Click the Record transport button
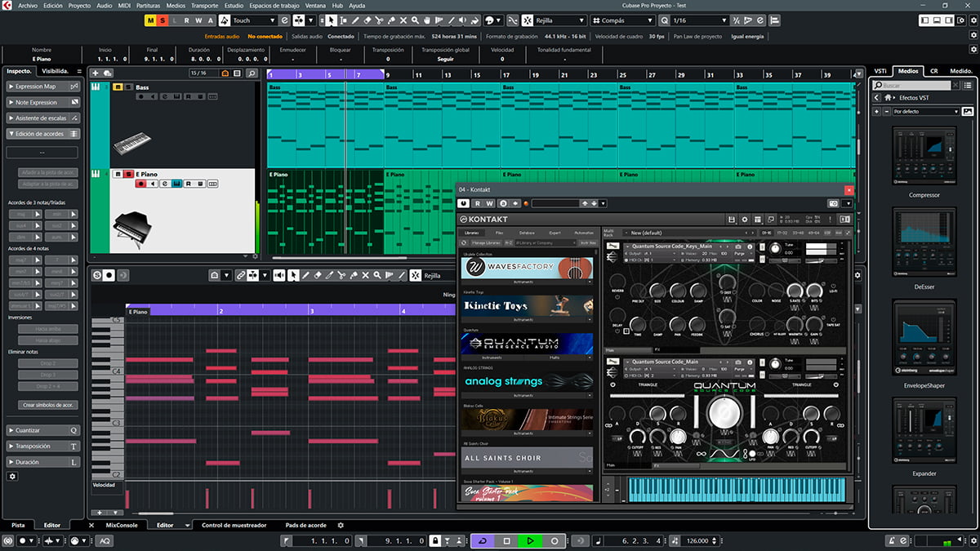The width and height of the screenshot is (980, 551). [555, 540]
